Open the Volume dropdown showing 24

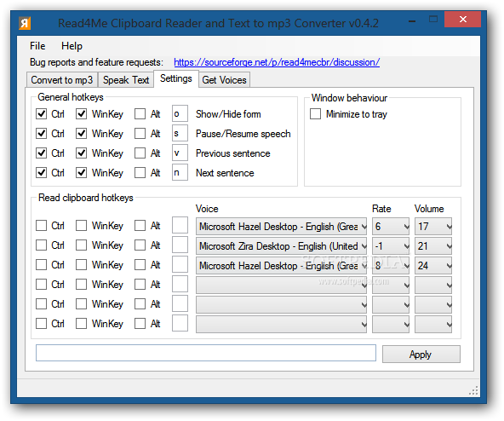[433, 266]
